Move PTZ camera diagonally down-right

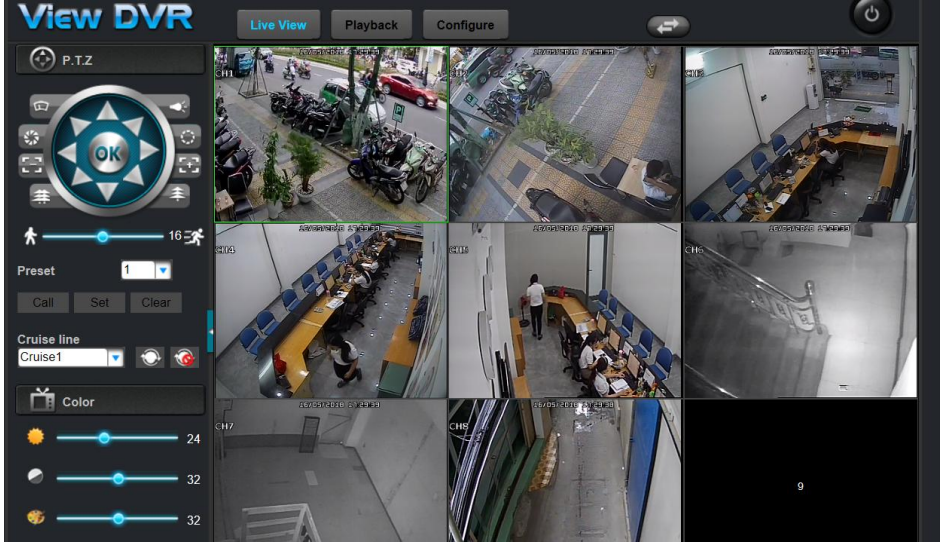click(x=134, y=176)
